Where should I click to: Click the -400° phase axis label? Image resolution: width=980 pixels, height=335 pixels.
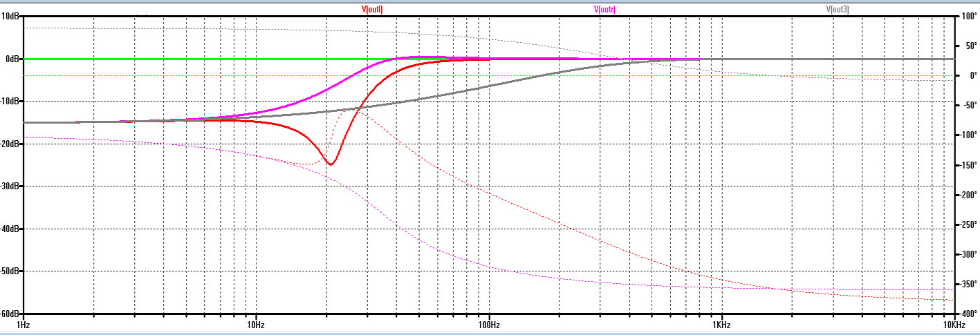pyautogui.click(x=968, y=314)
